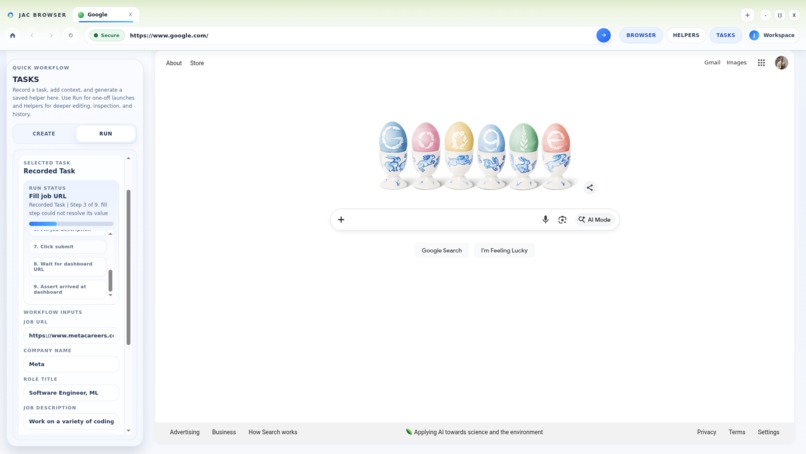Click the tasks panel scrollbar thumb
806x454 pixels.
[128, 267]
